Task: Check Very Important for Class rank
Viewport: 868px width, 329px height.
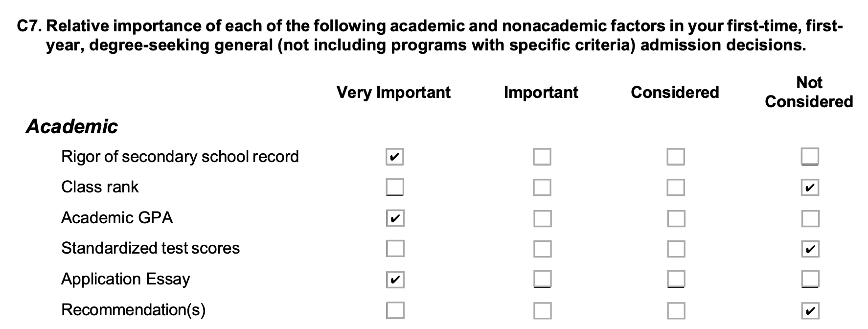Action: click(x=395, y=187)
